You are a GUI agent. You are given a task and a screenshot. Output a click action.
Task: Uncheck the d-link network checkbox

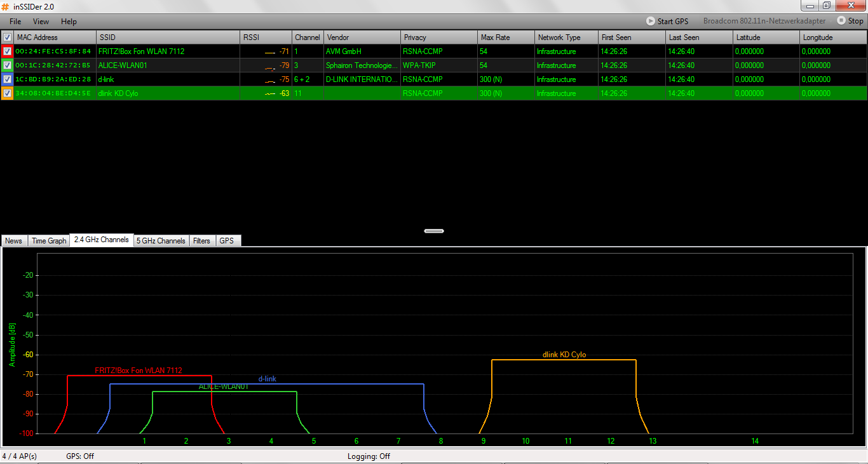coord(7,79)
